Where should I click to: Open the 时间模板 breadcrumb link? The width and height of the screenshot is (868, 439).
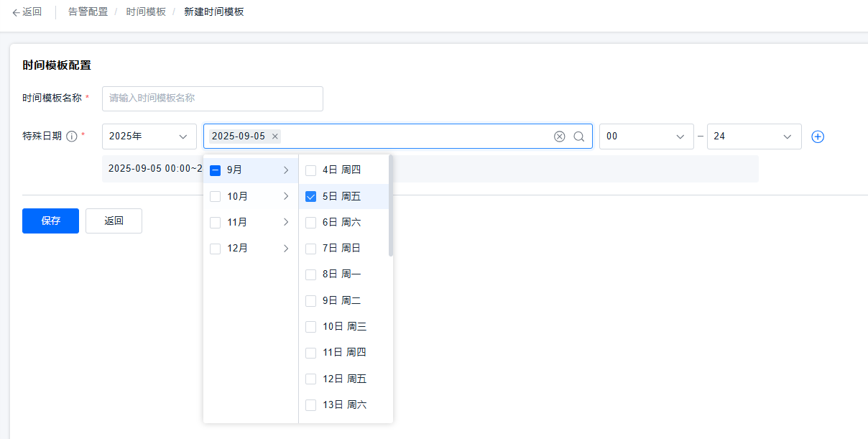coord(145,11)
